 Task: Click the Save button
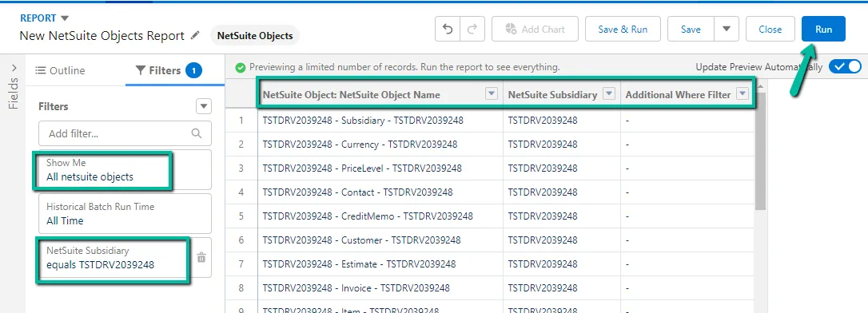[x=691, y=29]
